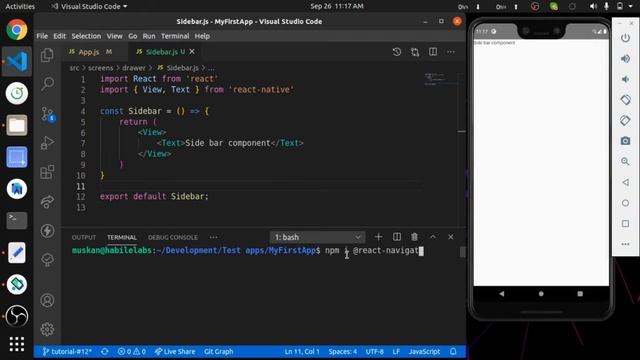Open the File menu
Viewport: 640px width, 360px height.
pos(42,36)
